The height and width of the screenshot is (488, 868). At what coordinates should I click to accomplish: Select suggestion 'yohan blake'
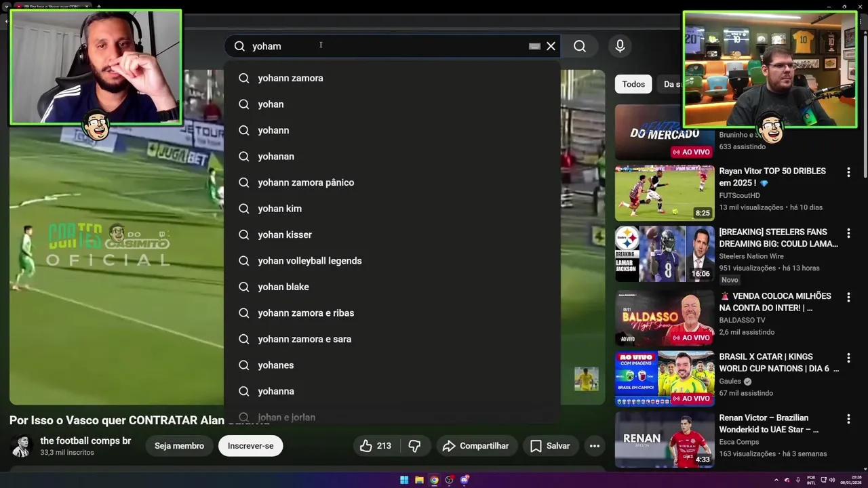pos(392,287)
